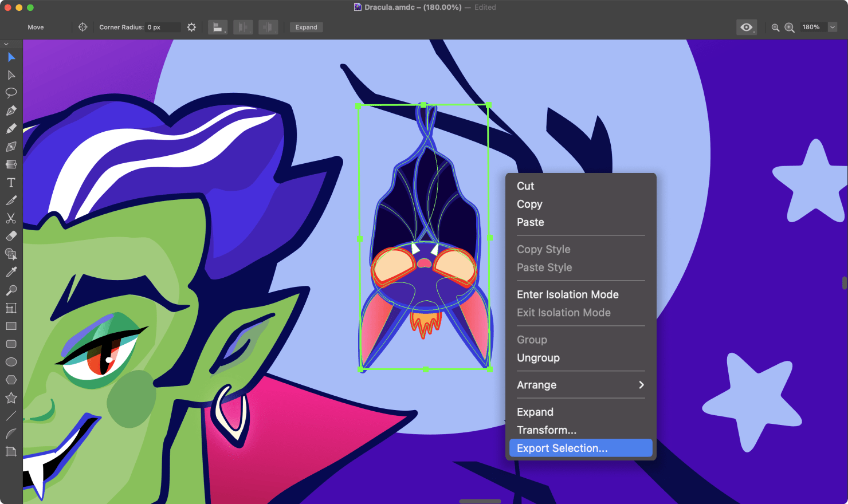848x504 pixels.
Task: Click Copy Style in the context menu
Action: [x=580, y=249]
